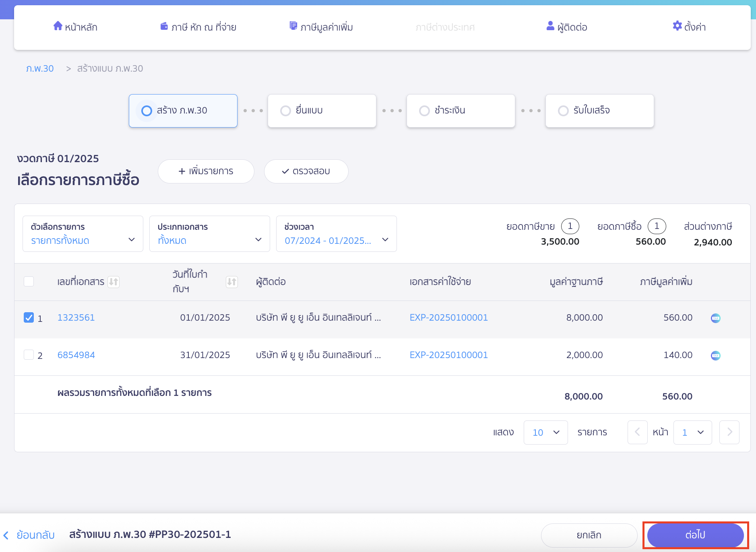Select the ชำระเงิน step
Viewport: 756px width, 552px height.
pos(461,111)
